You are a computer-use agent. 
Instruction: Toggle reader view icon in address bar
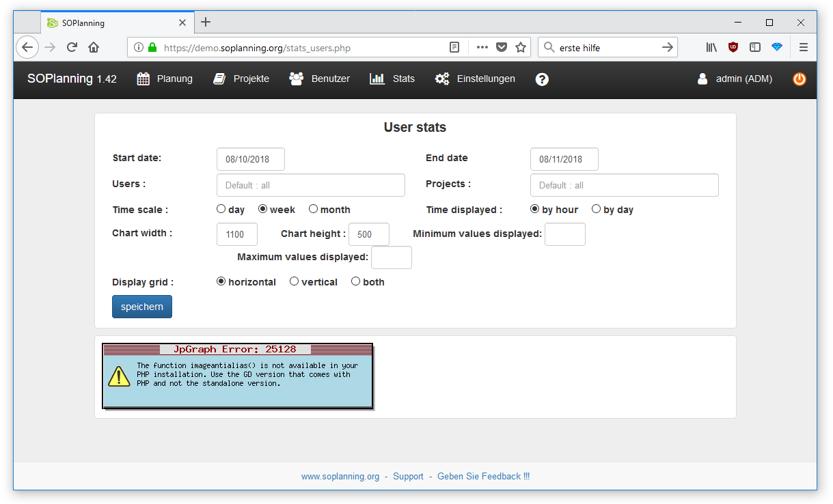(454, 48)
